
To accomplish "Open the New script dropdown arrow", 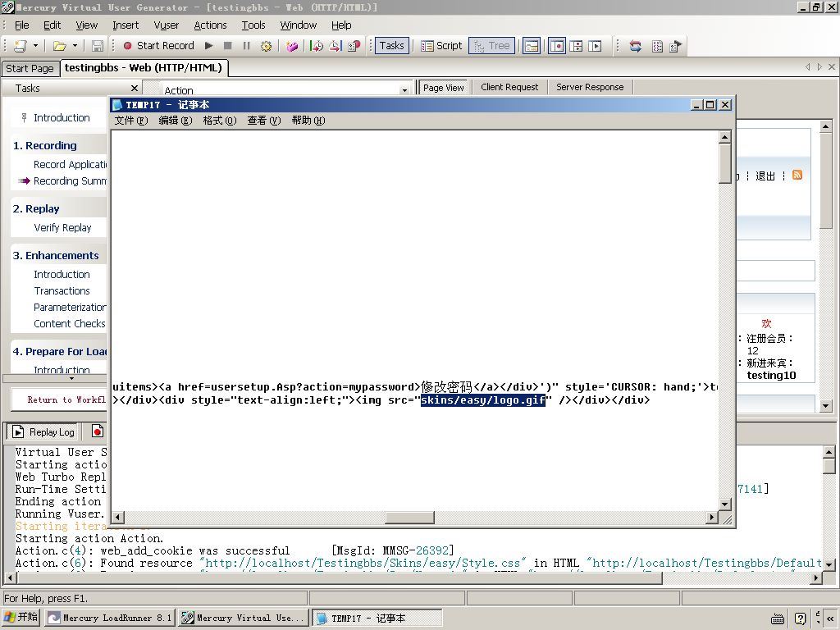I will point(35,46).
